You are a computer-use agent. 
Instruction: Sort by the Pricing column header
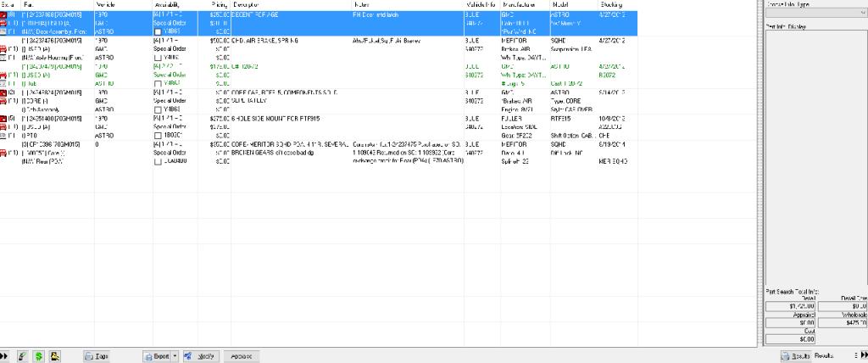coord(219,5)
